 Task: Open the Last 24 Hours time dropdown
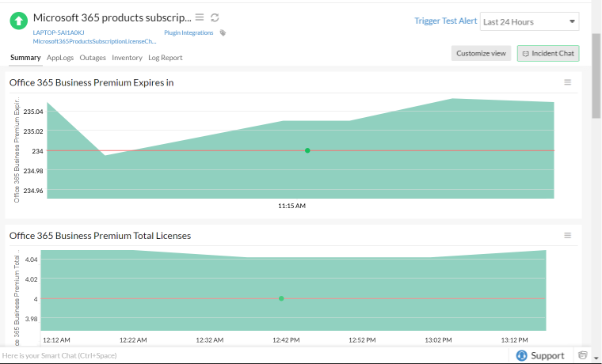pos(529,22)
